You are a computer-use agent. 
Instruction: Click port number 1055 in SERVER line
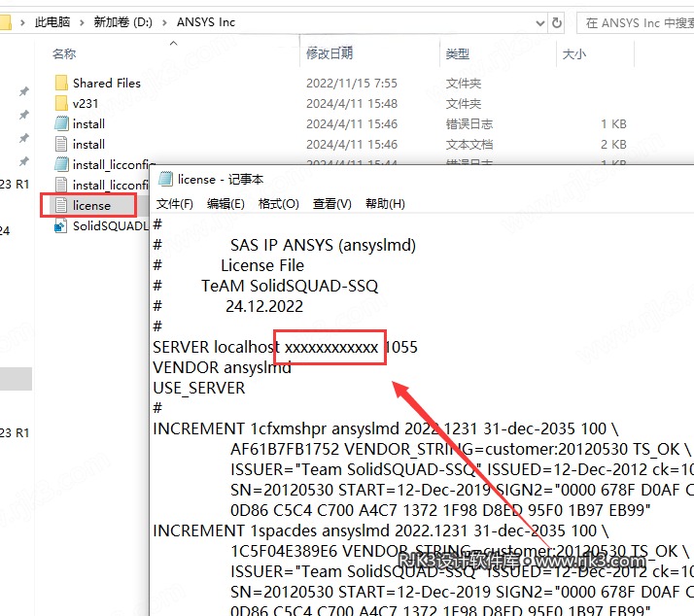tap(401, 347)
